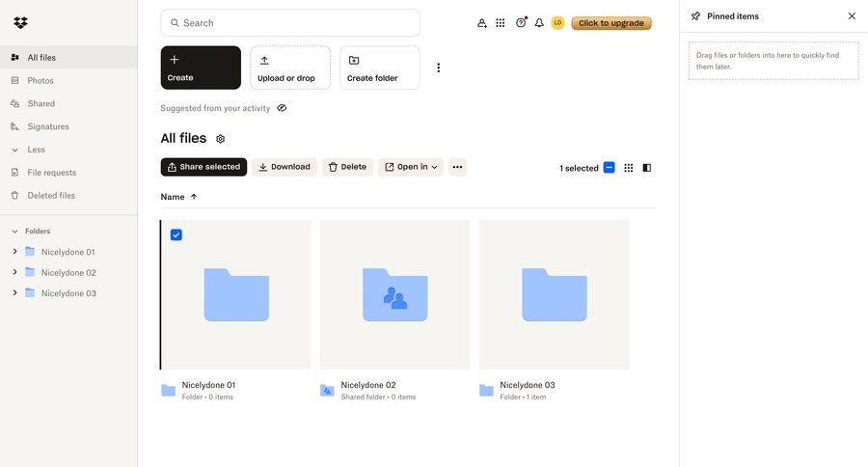The image size is (868, 467).
Task: Click the invite members icon
Action: [482, 23]
